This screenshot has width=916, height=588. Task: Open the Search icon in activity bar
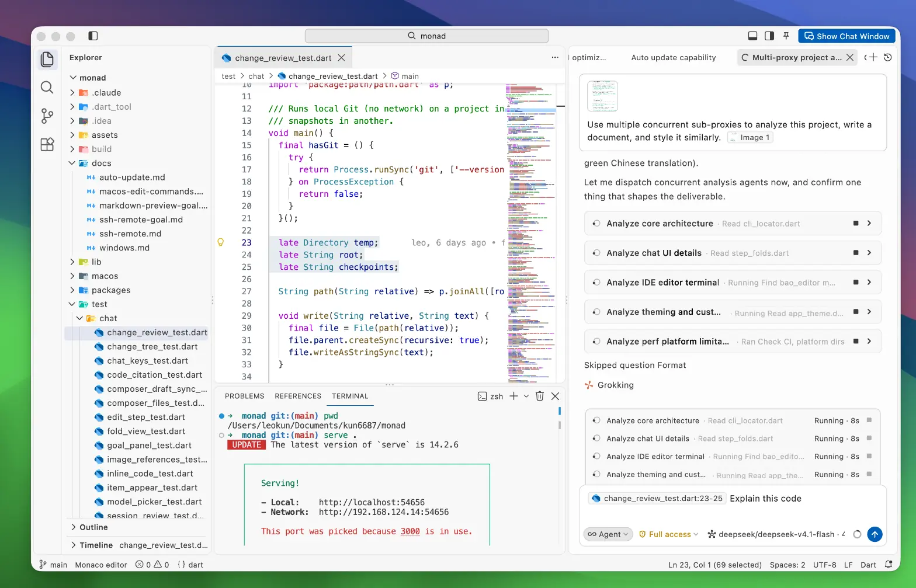(x=47, y=88)
